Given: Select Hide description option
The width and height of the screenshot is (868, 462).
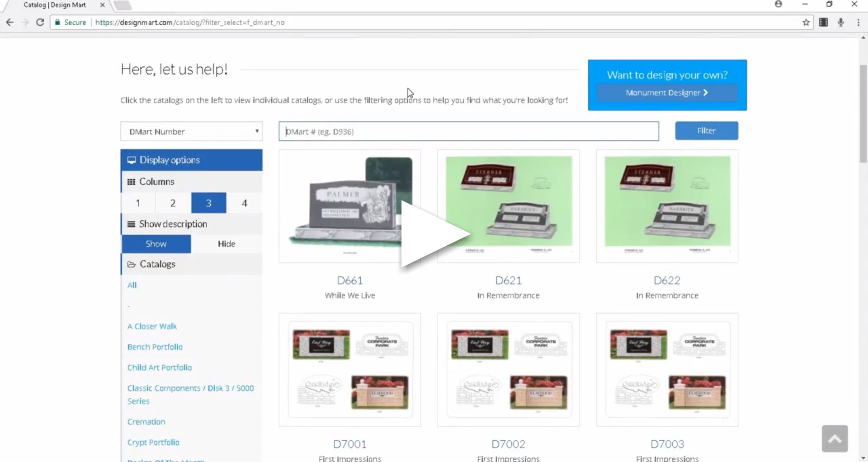Looking at the screenshot, I should [226, 244].
